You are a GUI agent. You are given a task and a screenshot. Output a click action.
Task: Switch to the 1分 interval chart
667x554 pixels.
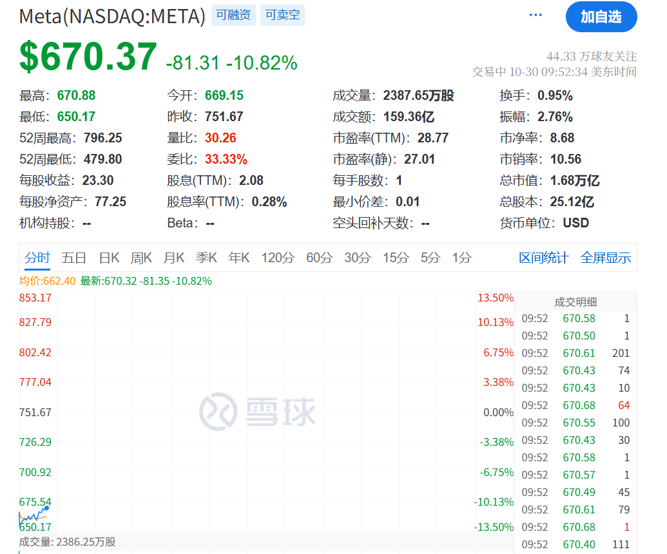(x=461, y=258)
